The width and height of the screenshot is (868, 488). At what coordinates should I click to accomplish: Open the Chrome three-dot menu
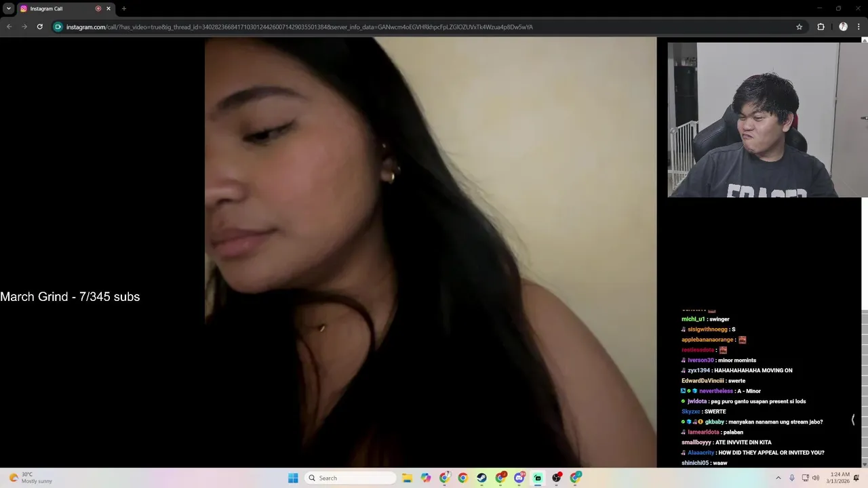pyautogui.click(x=859, y=27)
